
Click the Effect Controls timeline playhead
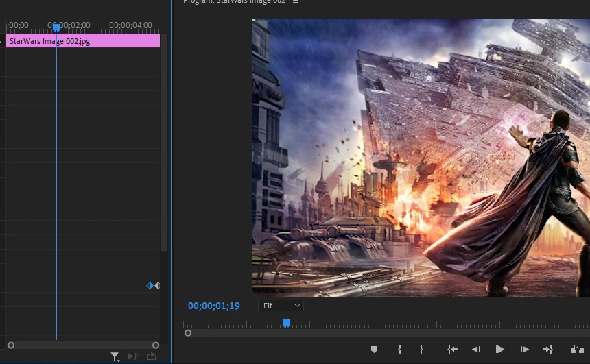(x=56, y=27)
